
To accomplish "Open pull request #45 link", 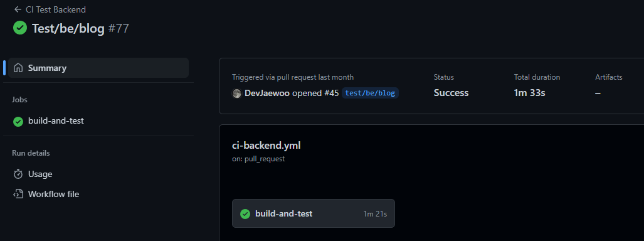I will pyautogui.click(x=331, y=94).
